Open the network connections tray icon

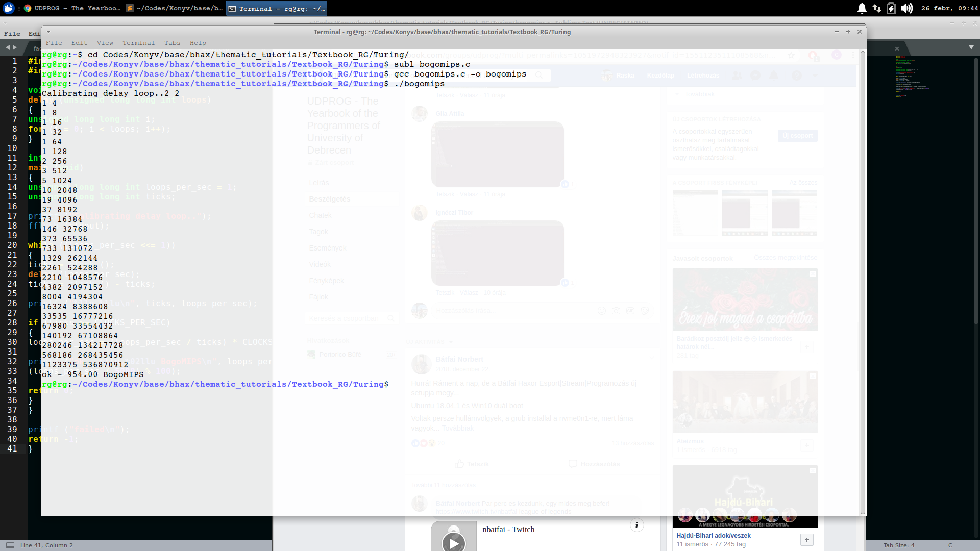point(877,8)
